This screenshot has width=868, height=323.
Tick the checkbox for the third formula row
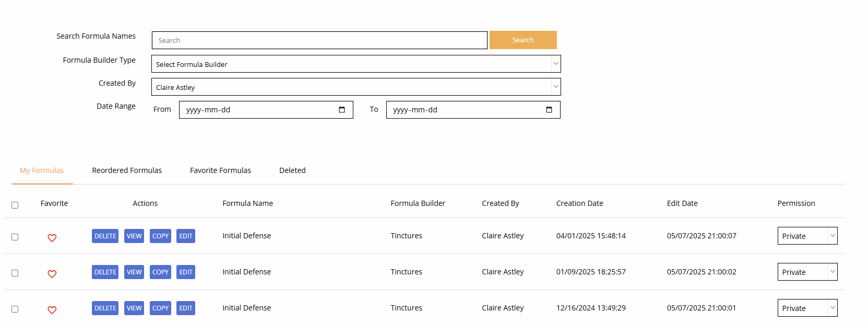(x=15, y=309)
